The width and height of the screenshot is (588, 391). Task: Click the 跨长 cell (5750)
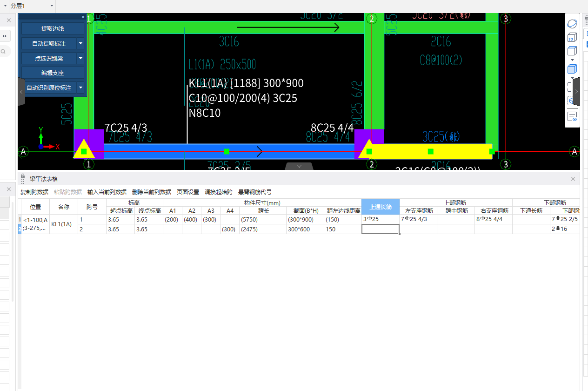[263, 219]
